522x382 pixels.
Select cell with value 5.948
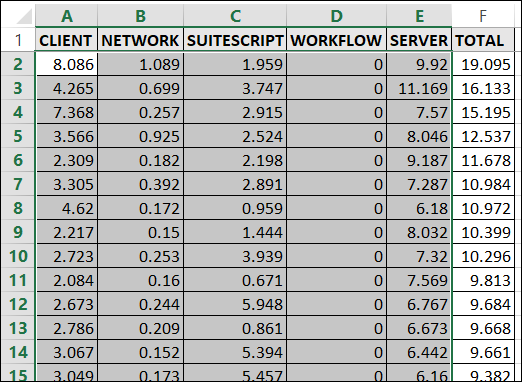tap(235, 304)
